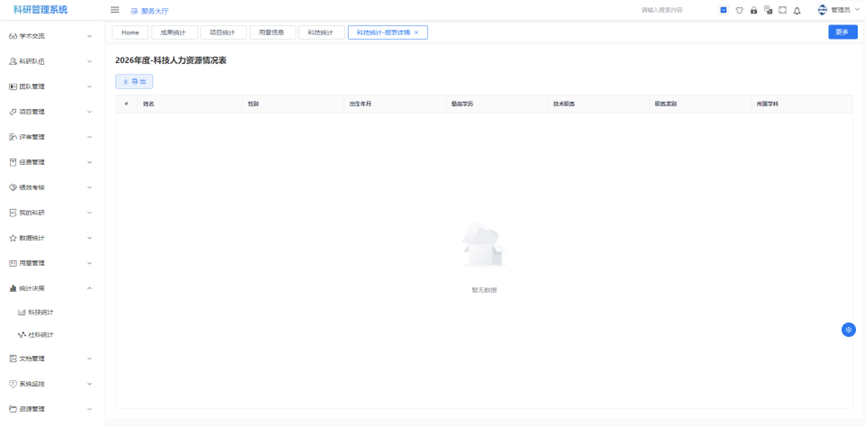Click the 导出 export button
Viewport: 865px width, 427px height.
(134, 82)
